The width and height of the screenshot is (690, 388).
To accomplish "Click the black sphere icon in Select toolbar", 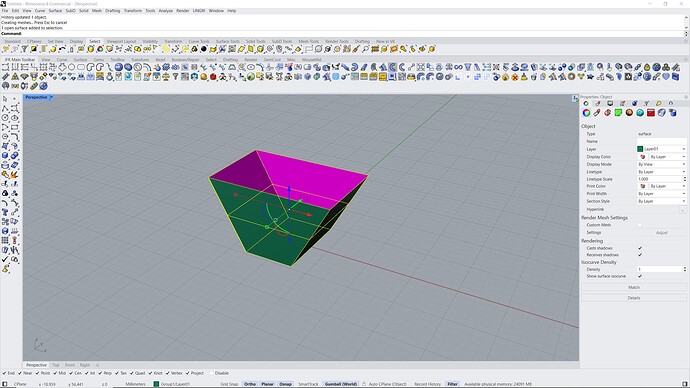I will 204,49.
